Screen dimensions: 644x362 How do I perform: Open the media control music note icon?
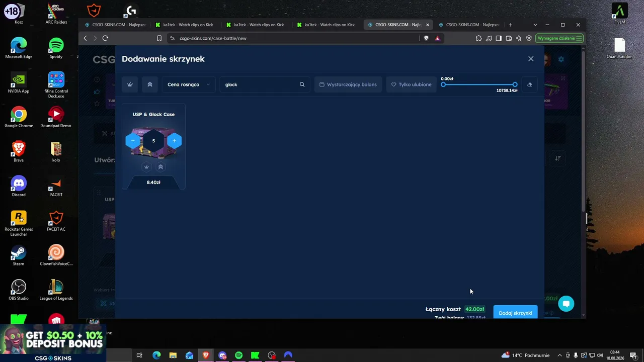click(x=489, y=38)
